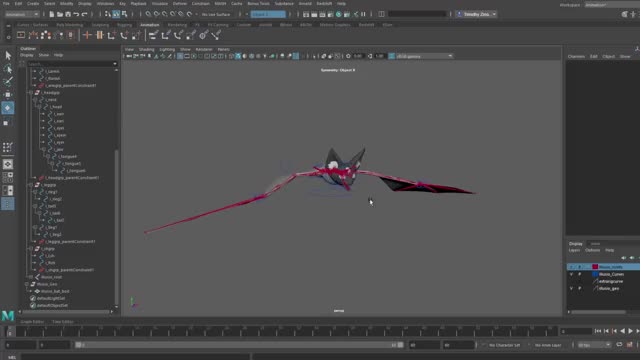Click No Character Set button
640x360 pixels.
pos(504,345)
